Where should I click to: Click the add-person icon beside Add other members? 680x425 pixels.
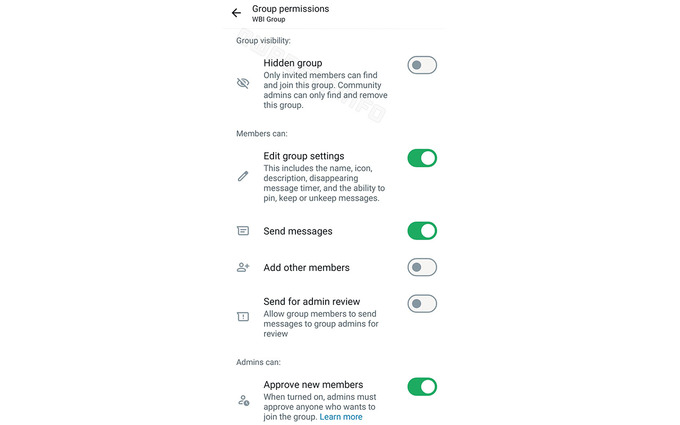click(x=243, y=268)
